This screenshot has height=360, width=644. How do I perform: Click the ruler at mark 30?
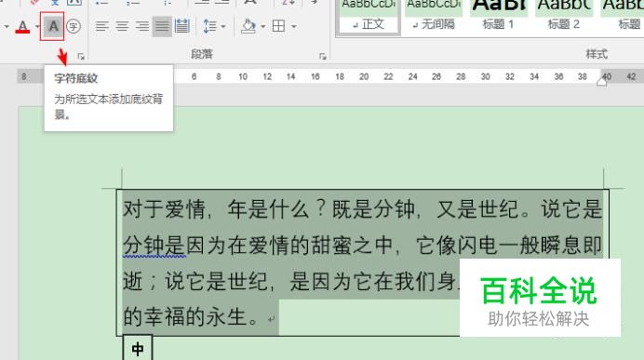tap(486, 77)
